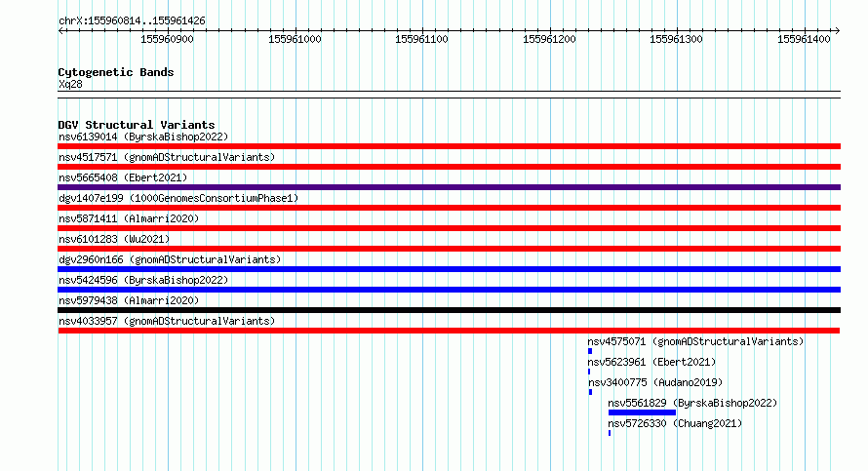This screenshot has height=471, width=868.
Task: Click the red bar for nsv5871411
Action: (x=449, y=228)
